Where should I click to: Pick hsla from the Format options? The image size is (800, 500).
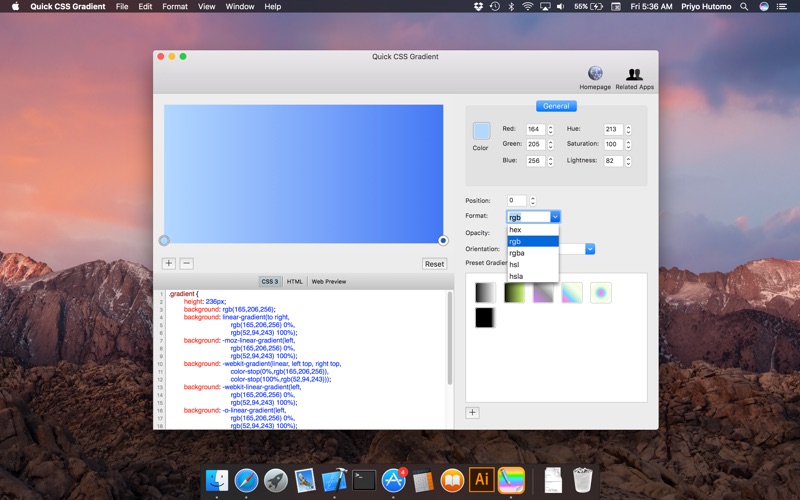(x=516, y=276)
